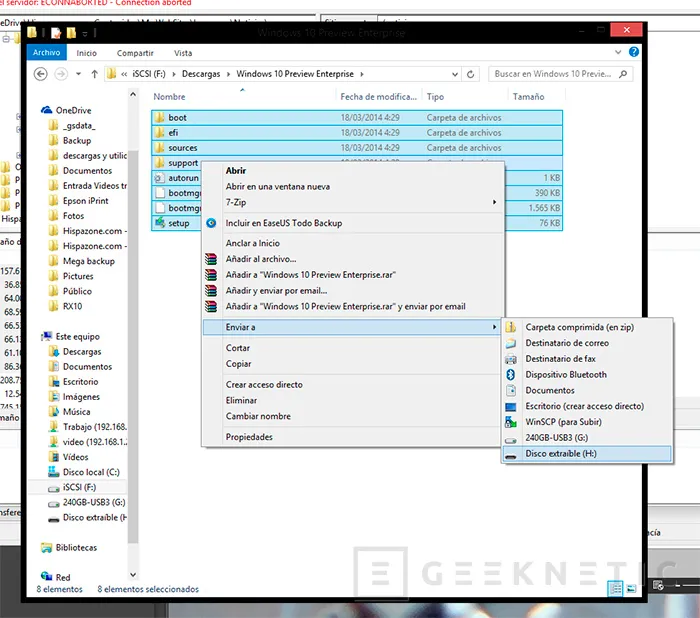The width and height of the screenshot is (700, 618).
Task: Open Explorer help question mark icon
Action: (x=633, y=52)
